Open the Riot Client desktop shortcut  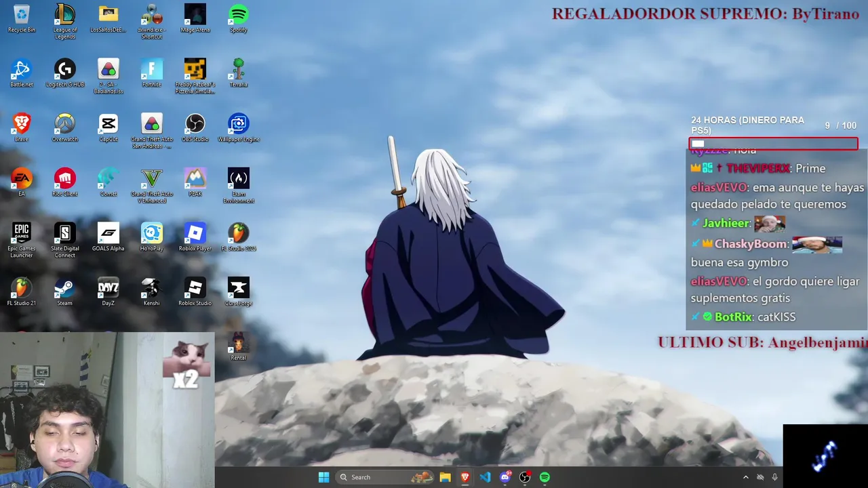tap(65, 183)
